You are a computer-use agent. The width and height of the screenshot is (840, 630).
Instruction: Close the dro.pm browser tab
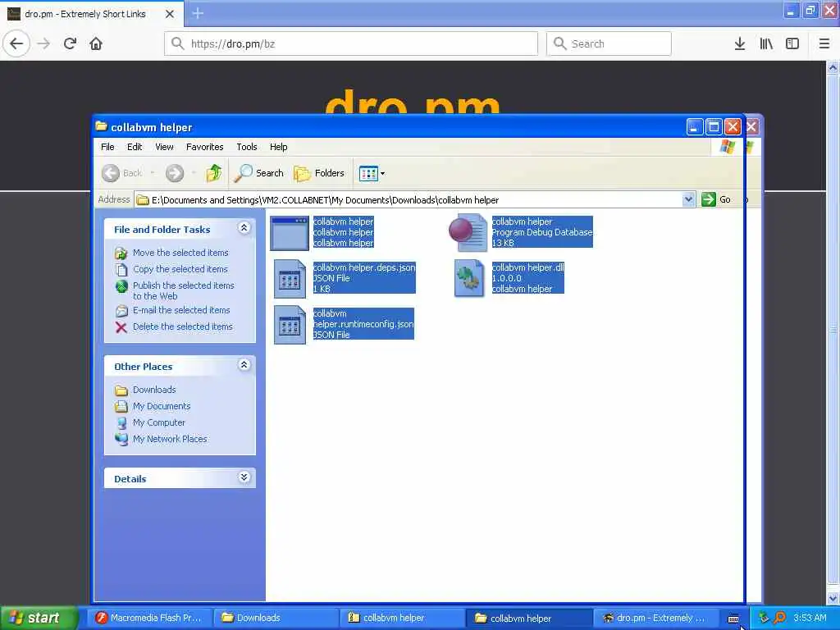[x=169, y=14]
